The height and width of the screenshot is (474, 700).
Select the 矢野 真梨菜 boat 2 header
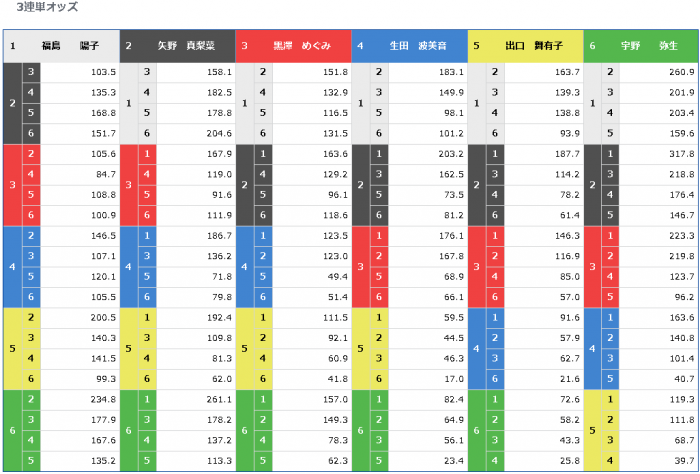point(177,46)
